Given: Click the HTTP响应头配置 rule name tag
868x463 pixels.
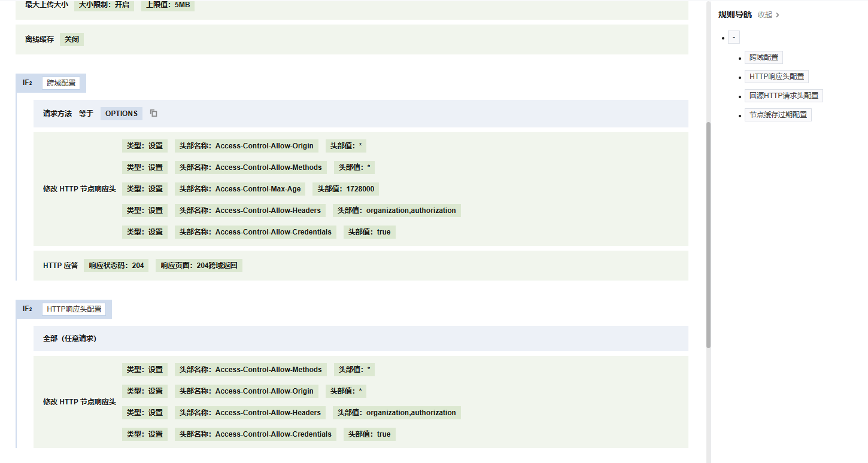Looking at the screenshot, I should coord(74,309).
